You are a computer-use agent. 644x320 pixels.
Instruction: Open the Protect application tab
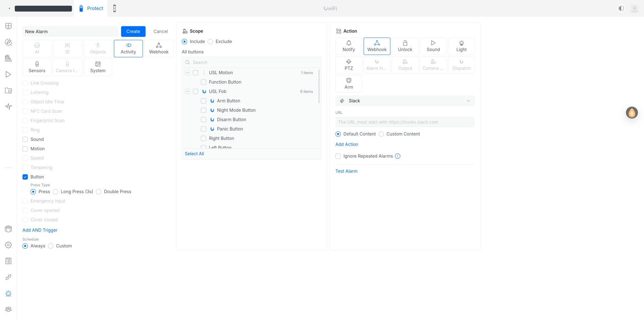coord(91,8)
